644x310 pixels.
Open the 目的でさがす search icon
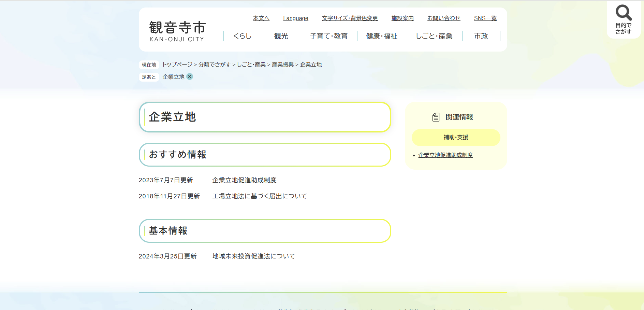click(624, 19)
